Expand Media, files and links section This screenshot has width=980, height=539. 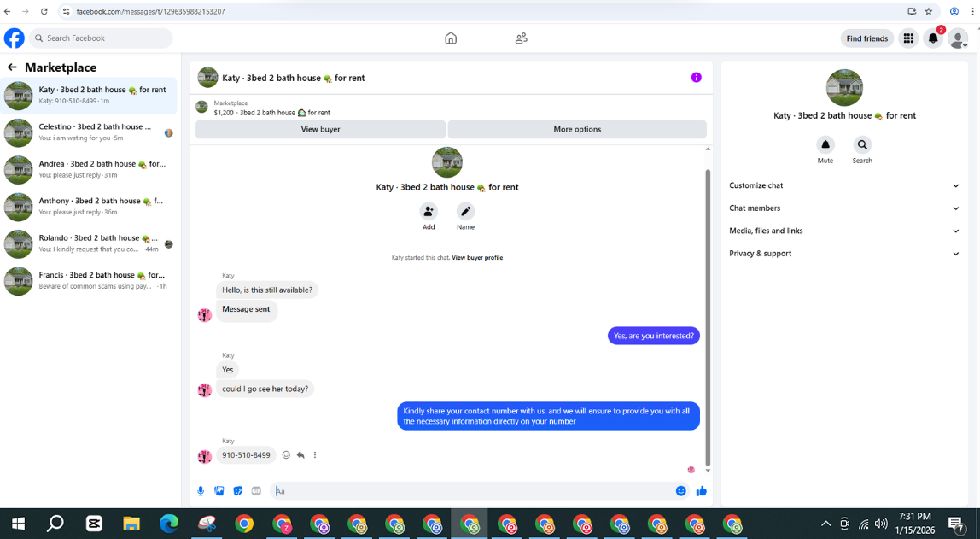[843, 231]
